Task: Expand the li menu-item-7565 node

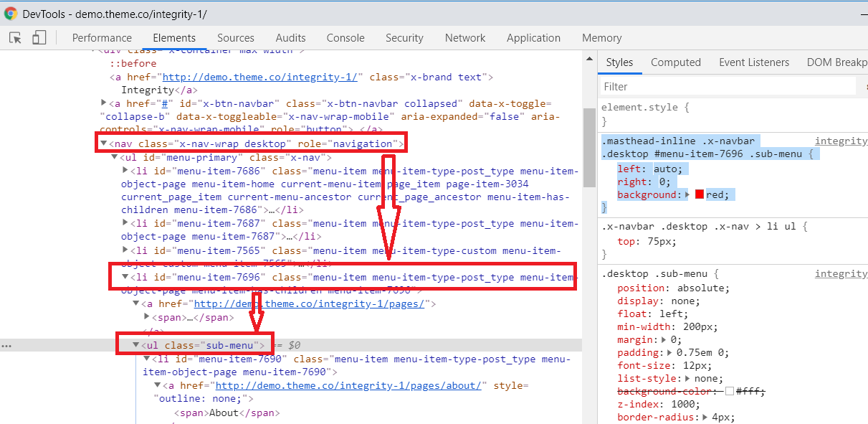Action: (125, 250)
